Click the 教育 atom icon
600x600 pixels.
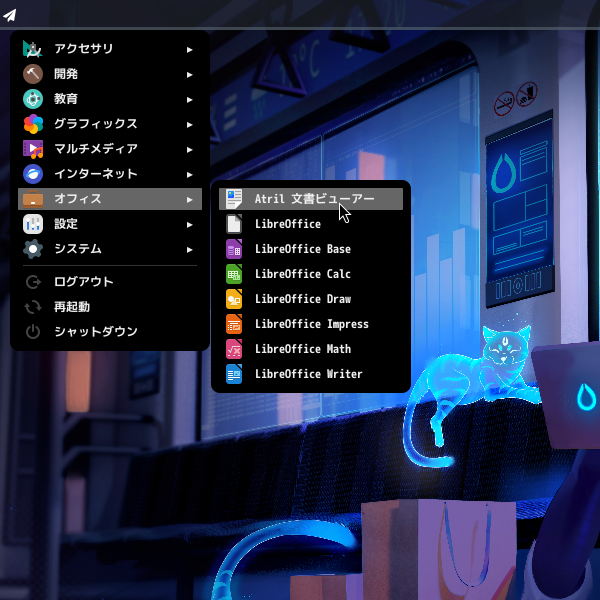[x=33, y=99]
